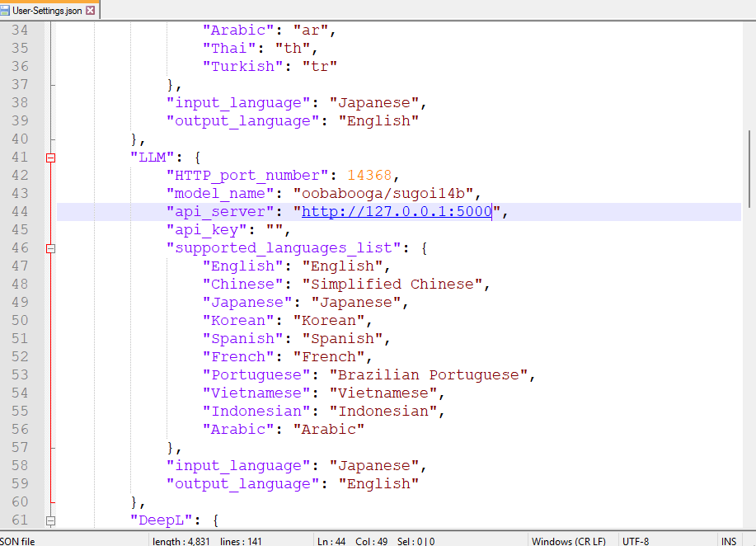Screen dimensions: 756x546
Task: Open the http://127.0.0.1:5000 link
Action: (397, 211)
